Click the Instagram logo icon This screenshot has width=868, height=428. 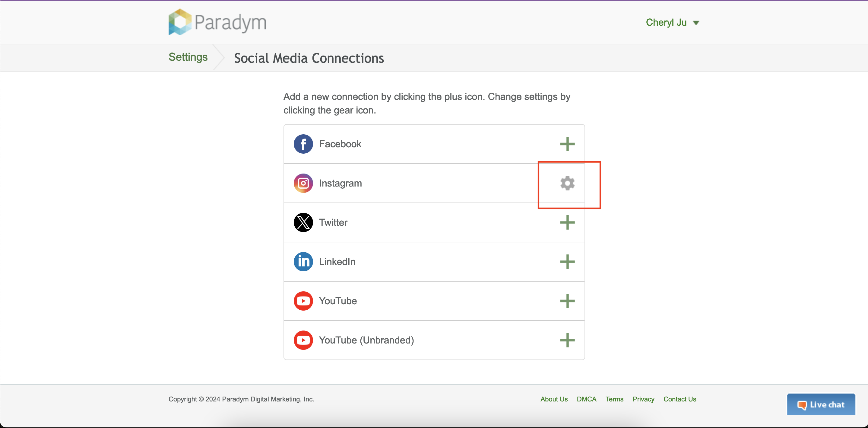(303, 183)
